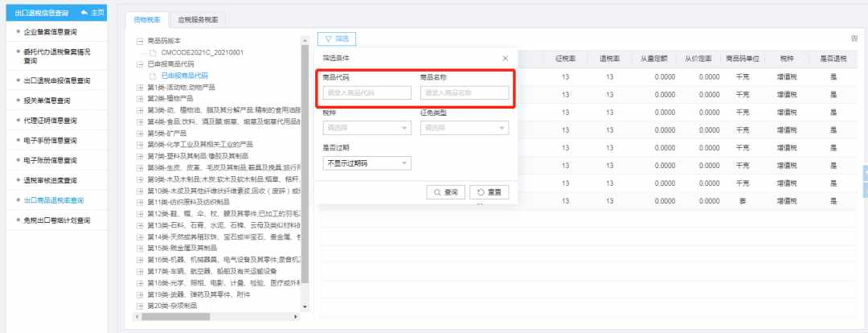868x333 pixels.
Task: Click the 税种 table column header
Action: pos(787,59)
